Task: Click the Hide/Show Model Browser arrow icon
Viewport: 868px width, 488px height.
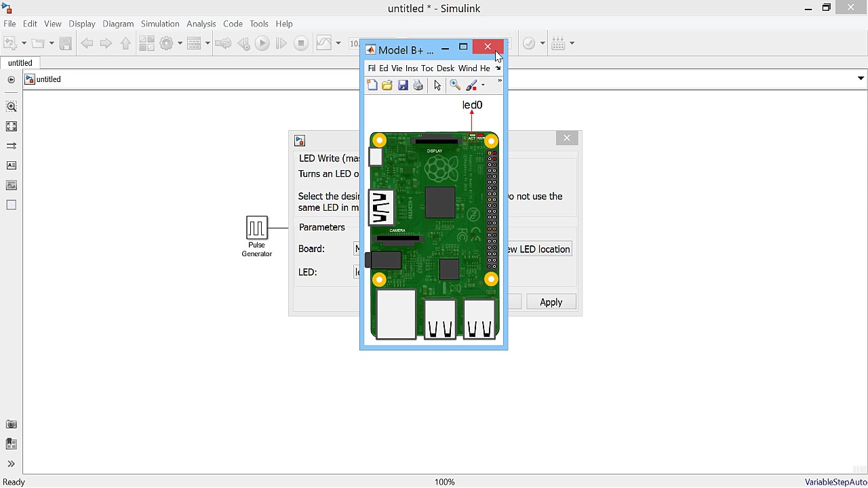Action: tap(12, 79)
